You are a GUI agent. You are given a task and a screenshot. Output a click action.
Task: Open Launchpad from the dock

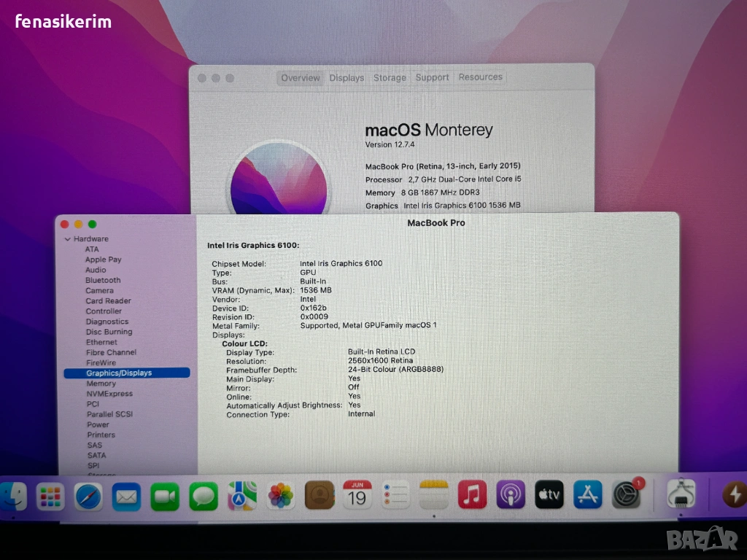click(x=50, y=497)
